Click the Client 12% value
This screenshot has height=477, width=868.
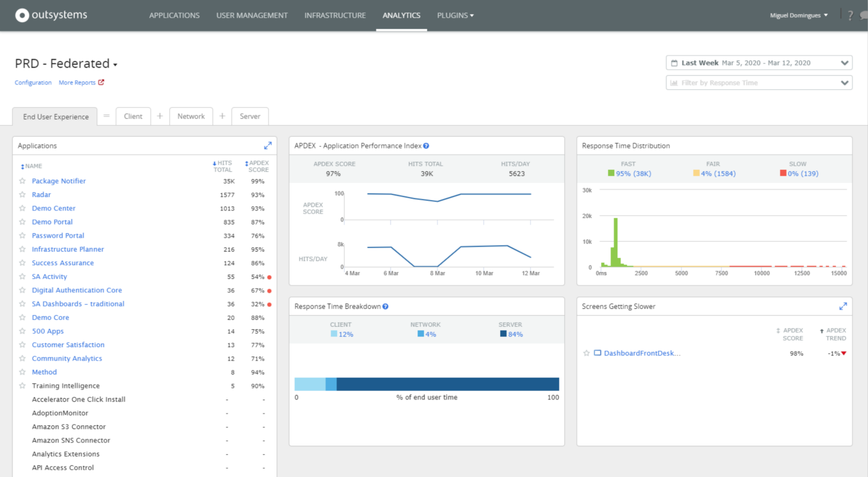click(x=346, y=334)
